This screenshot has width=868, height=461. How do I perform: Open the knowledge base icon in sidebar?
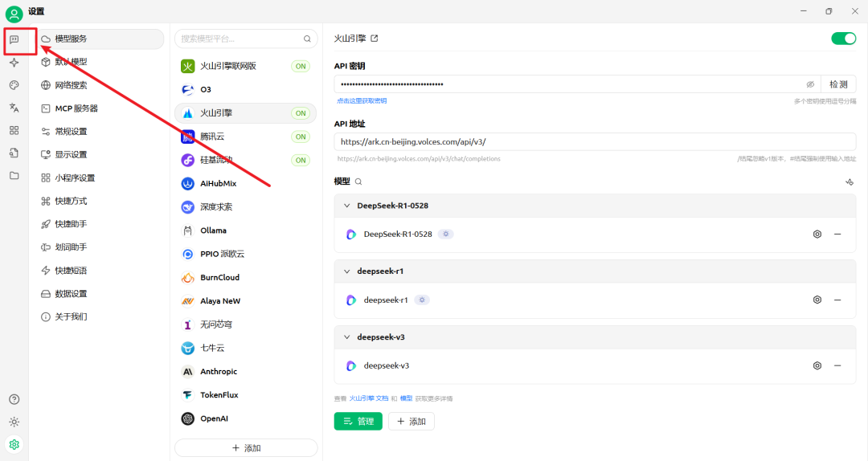pyautogui.click(x=14, y=153)
